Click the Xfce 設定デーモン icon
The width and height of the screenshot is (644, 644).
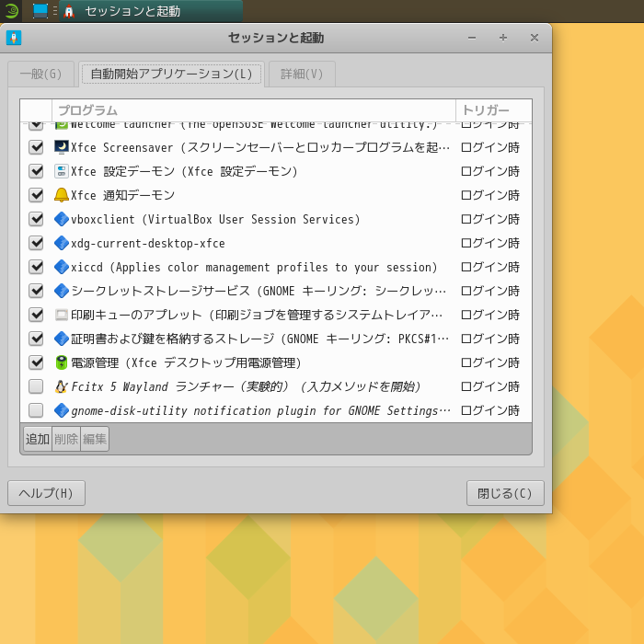62,171
